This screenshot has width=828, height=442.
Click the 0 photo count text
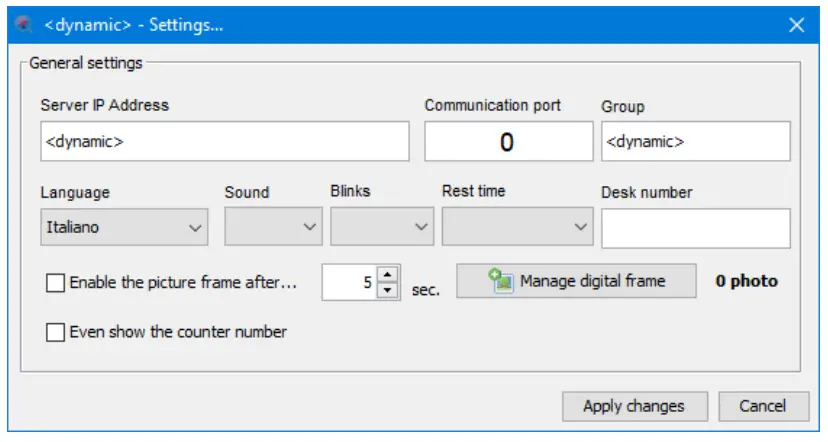pyautogui.click(x=747, y=281)
